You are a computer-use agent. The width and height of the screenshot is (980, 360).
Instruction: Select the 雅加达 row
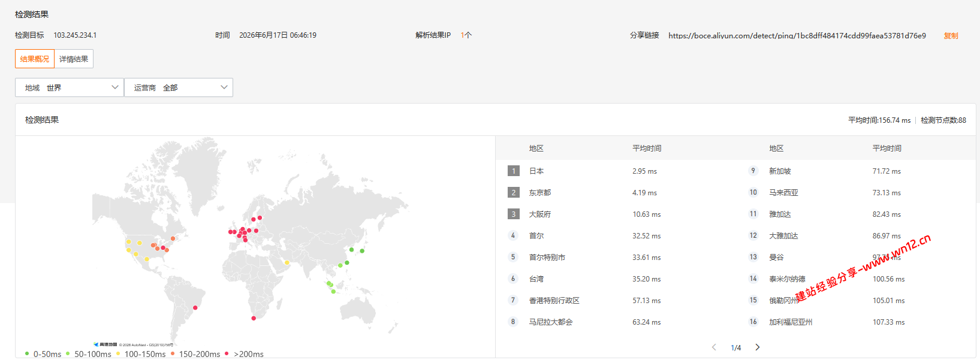tap(856, 214)
